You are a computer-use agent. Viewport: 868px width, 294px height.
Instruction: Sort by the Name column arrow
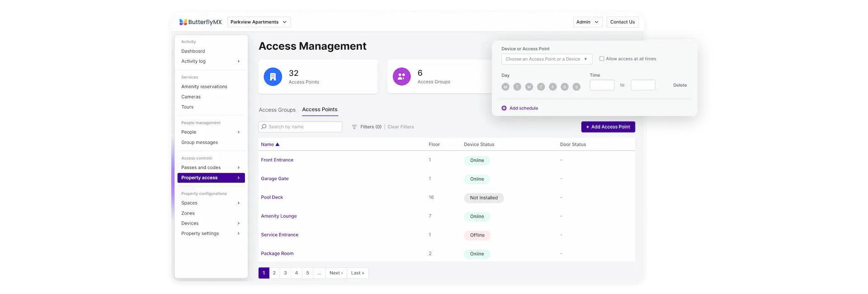click(278, 145)
